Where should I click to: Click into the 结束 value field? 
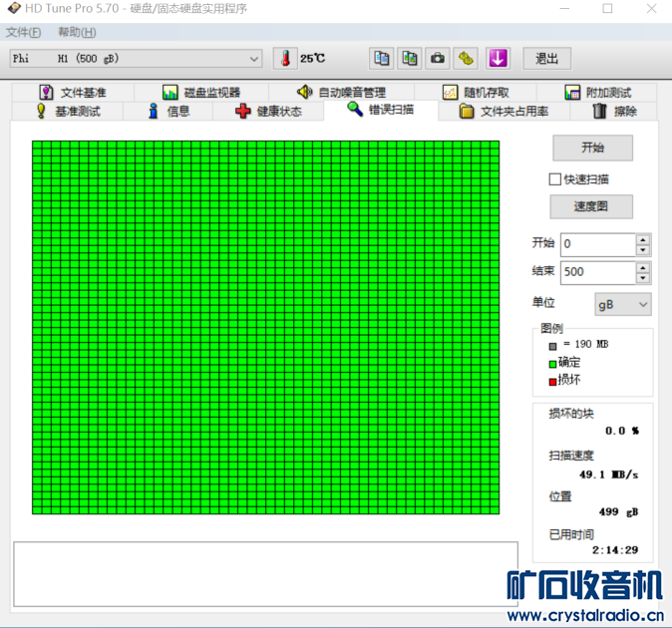(x=598, y=272)
